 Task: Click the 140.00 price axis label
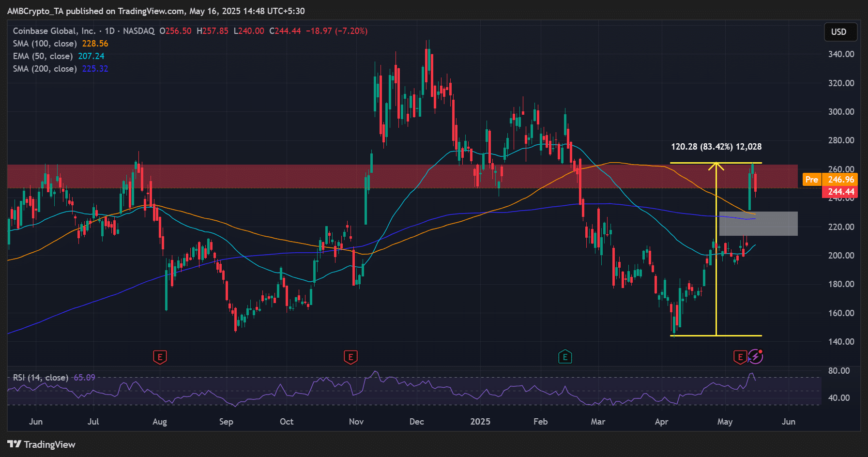click(841, 342)
